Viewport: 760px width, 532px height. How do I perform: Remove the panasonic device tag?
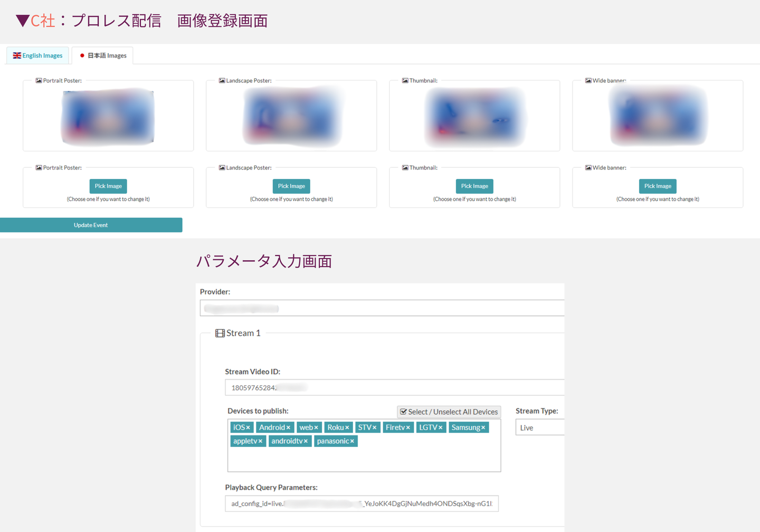[x=352, y=441]
